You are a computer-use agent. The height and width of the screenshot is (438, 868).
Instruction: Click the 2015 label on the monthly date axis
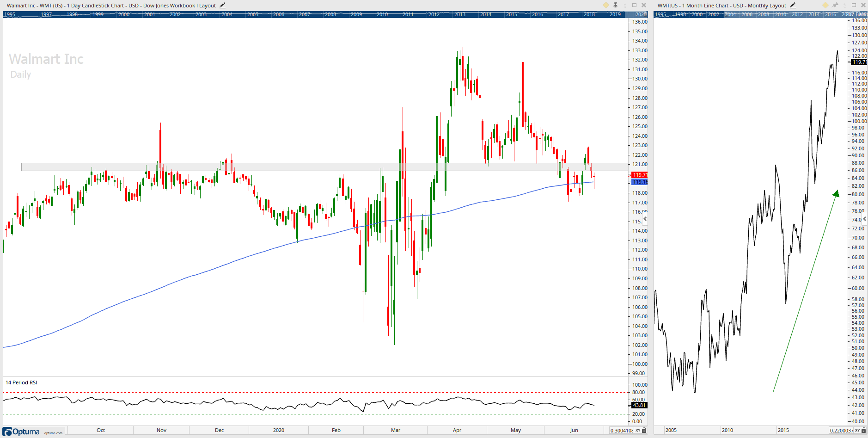tap(783, 430)
